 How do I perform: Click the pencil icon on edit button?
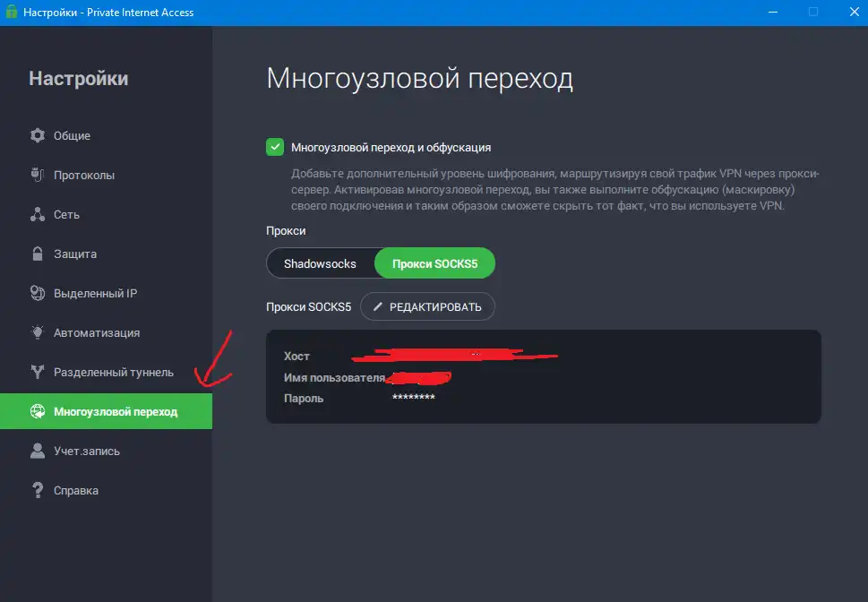click(x=377, y=306)
